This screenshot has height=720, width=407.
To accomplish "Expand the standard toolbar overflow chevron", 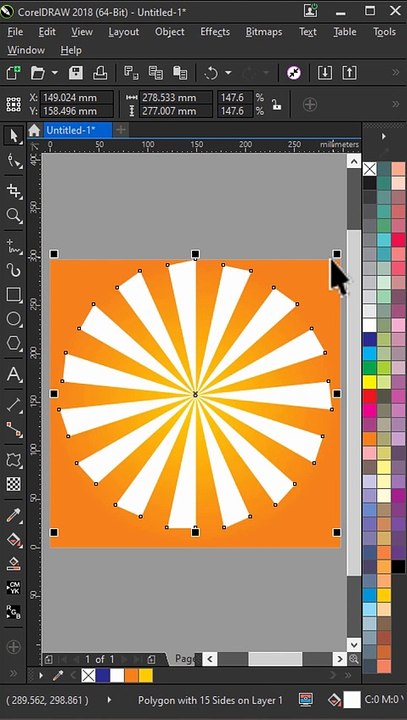I will [396, 73].
